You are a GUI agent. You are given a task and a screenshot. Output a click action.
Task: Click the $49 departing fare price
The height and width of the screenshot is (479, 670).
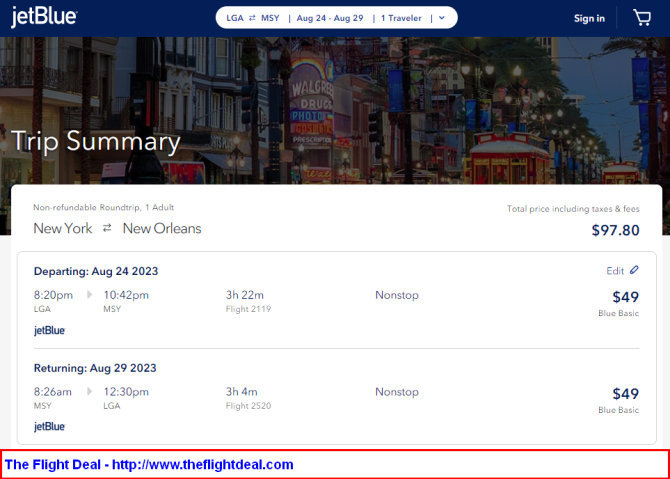(626, 297)
